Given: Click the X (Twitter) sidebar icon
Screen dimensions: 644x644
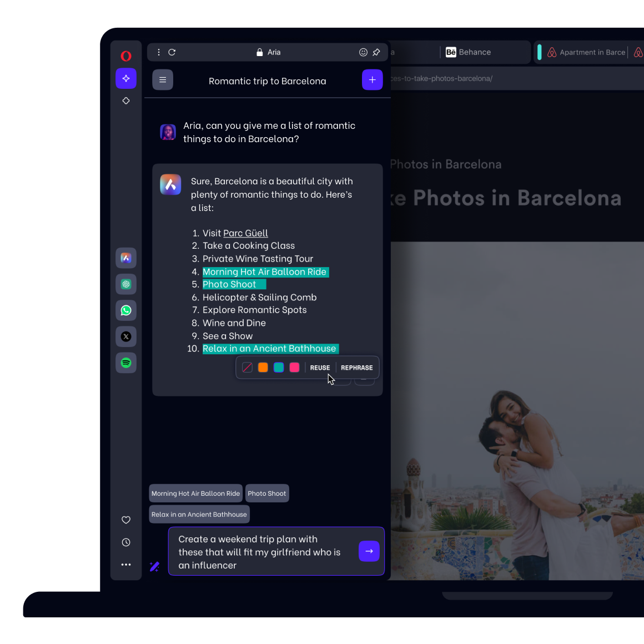Looking at the screenshot, I should click(126, 336).
